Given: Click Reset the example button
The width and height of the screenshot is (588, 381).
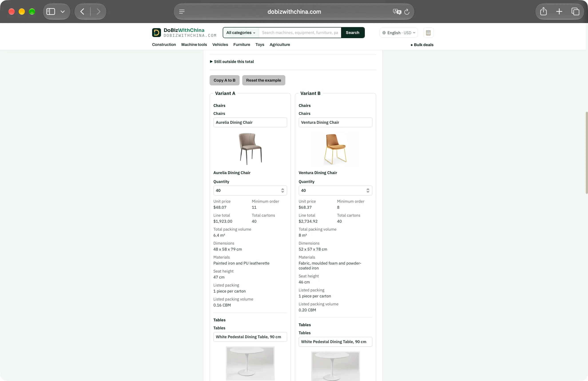Looking at the screenshot, I should 263,80.
